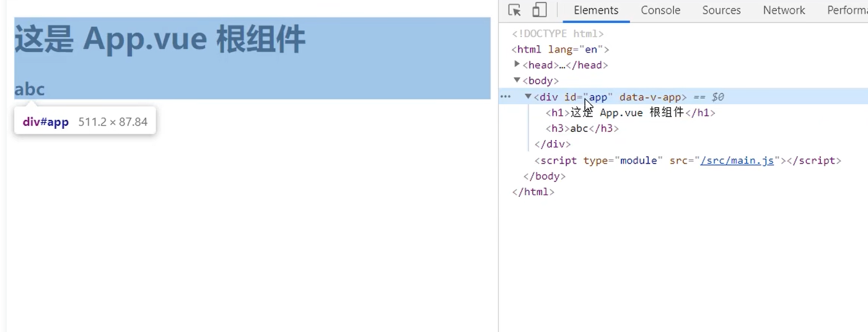Collapse the div id app node
The image size is (868, 332).
(x=528, y=96)
